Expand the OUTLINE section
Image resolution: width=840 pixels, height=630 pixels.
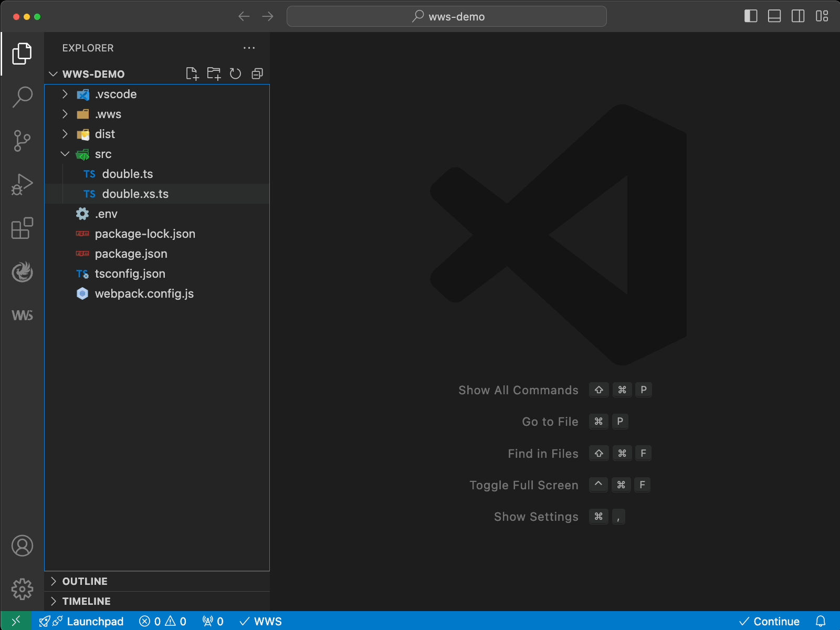coord(157,581)
